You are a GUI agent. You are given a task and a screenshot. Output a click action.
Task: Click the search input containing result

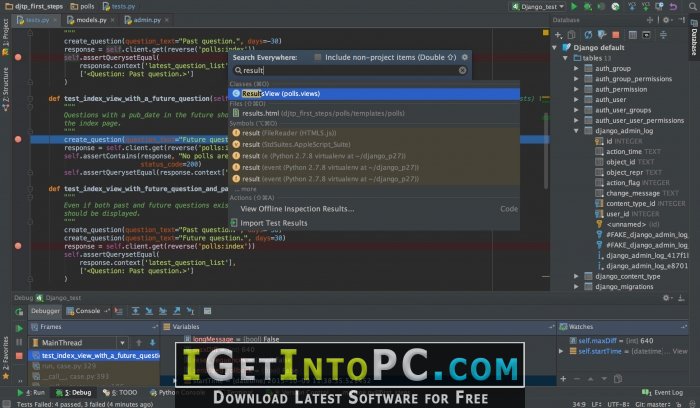pos(350,70)
